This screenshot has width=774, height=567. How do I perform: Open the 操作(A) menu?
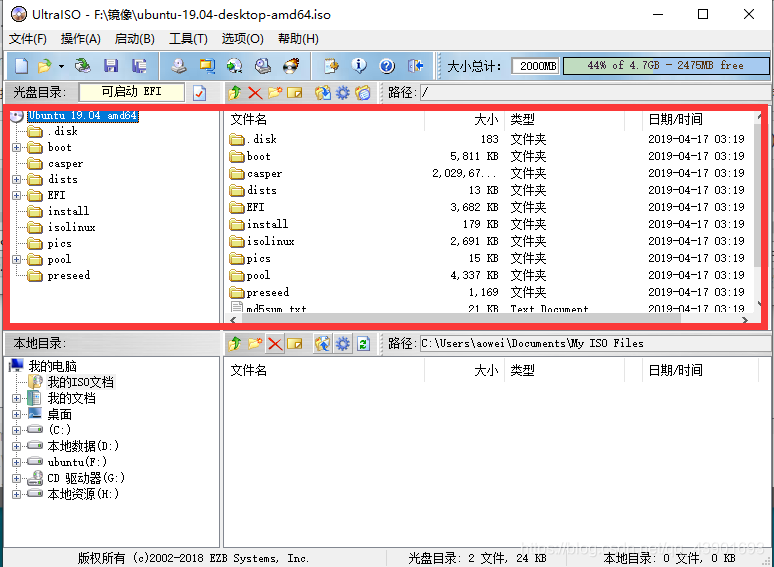pyautogui.click(x=80, y=39)
